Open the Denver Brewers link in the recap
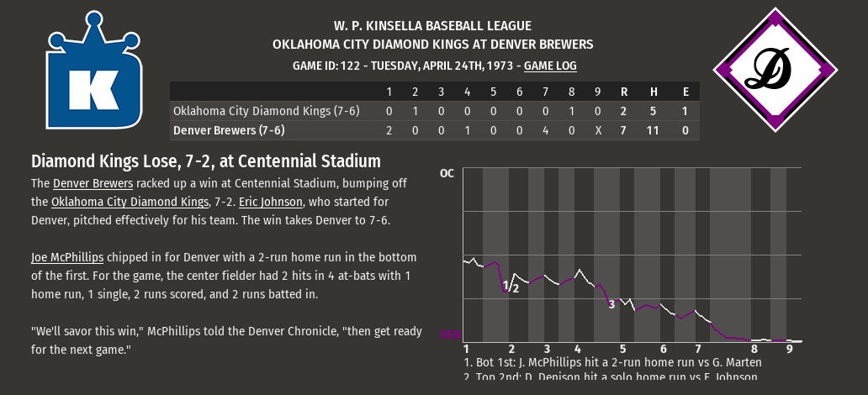Viewport: 868px width, 395px height. [x=93, y=183]
